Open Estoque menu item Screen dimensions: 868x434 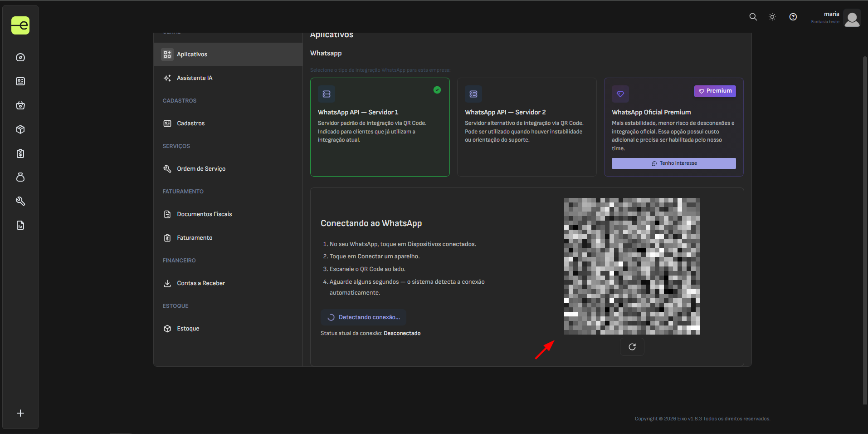coord(228,329)
